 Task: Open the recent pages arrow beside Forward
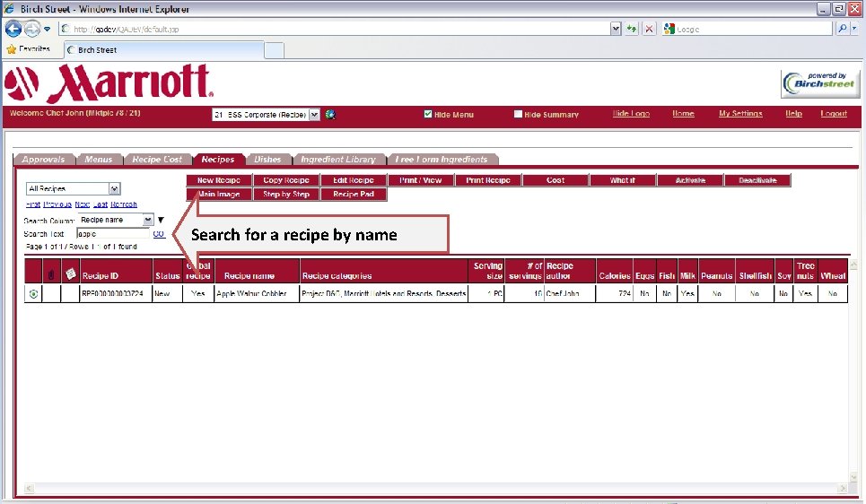[47, 29]
